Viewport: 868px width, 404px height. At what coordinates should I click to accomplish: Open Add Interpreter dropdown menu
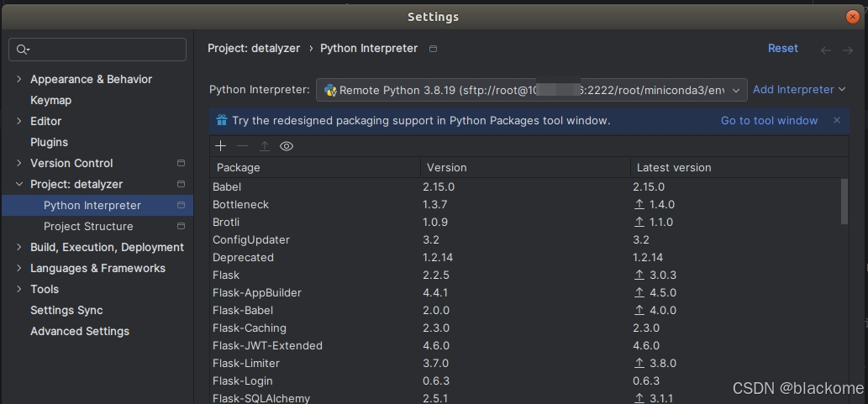pyautogui.click(x=799, y=90)
